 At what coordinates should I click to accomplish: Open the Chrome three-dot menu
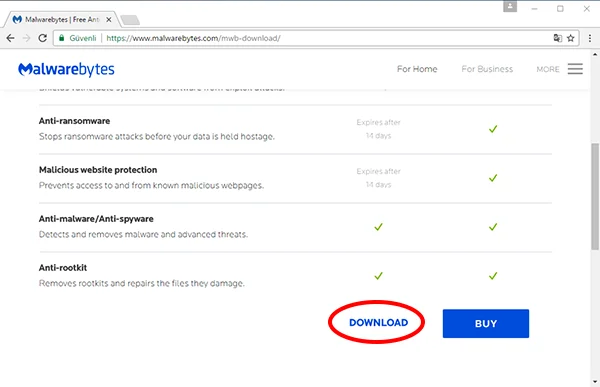pos(590,38)
